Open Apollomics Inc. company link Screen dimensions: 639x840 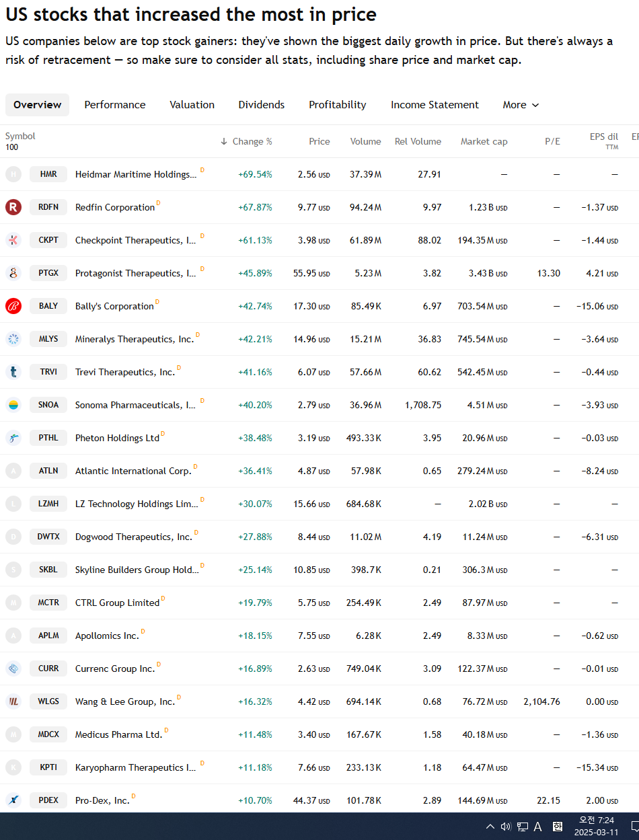click(107, 636)
